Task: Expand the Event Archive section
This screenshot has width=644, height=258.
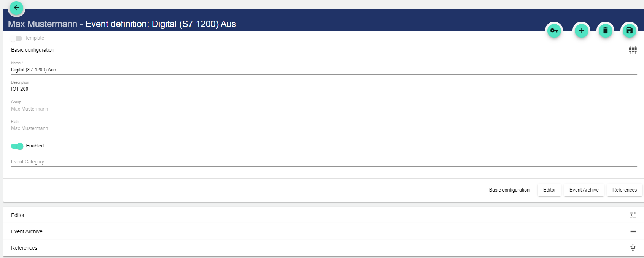Action: pyautogui.click(x=27, y=231)
